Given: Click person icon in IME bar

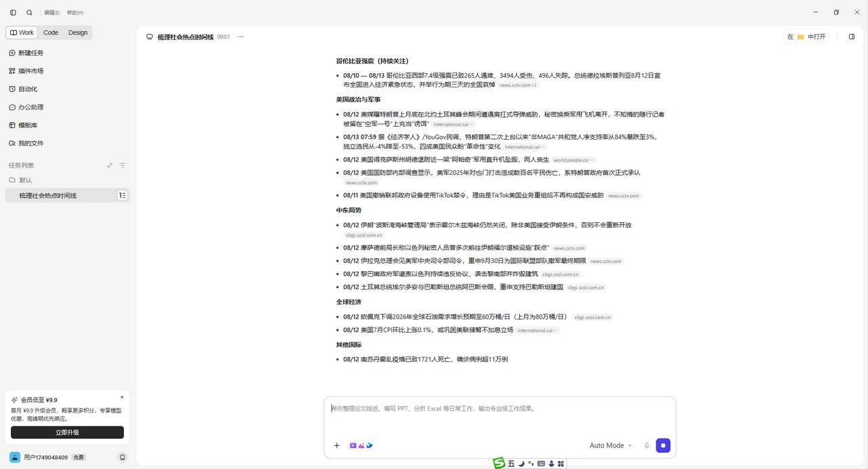Looking at the screenshot, I should coord(551,464).
